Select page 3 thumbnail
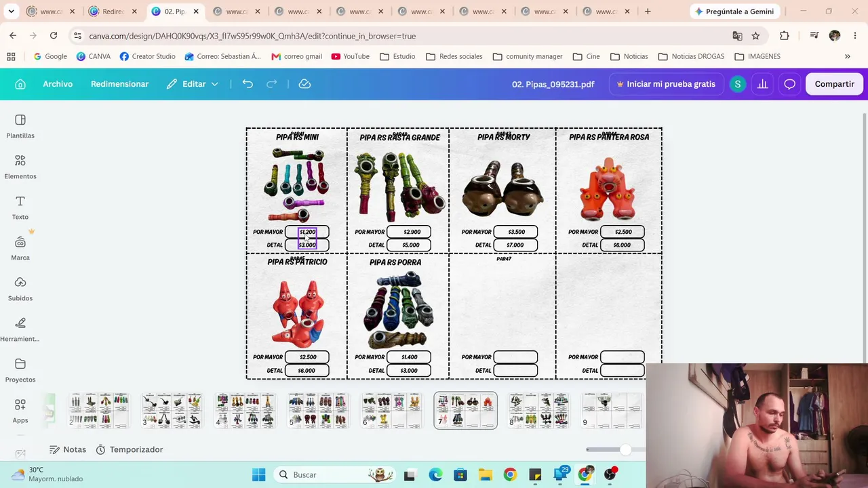Screen dimensions: 868x488 tap(172, 410)
